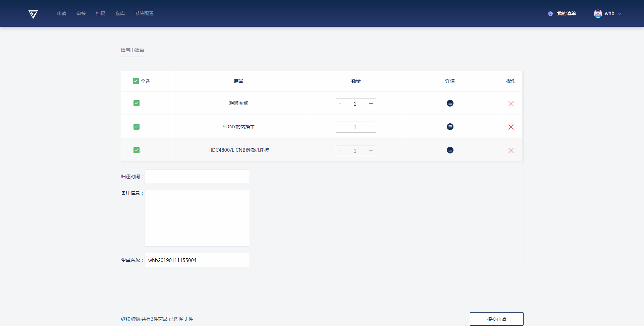Open details icon for HDC4800/L CNB摄像机托板
This screenshot has width=644, height=326.
click(450, 150)
